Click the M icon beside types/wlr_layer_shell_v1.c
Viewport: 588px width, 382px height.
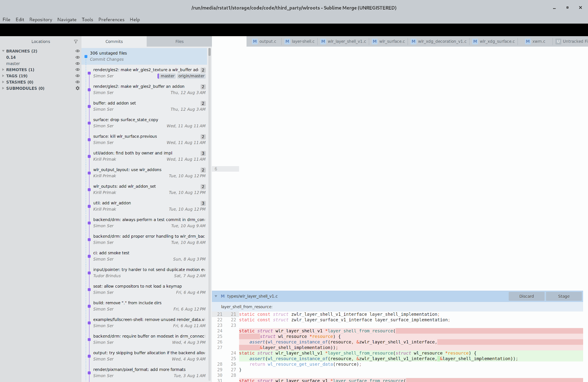(x=223, y=296)
